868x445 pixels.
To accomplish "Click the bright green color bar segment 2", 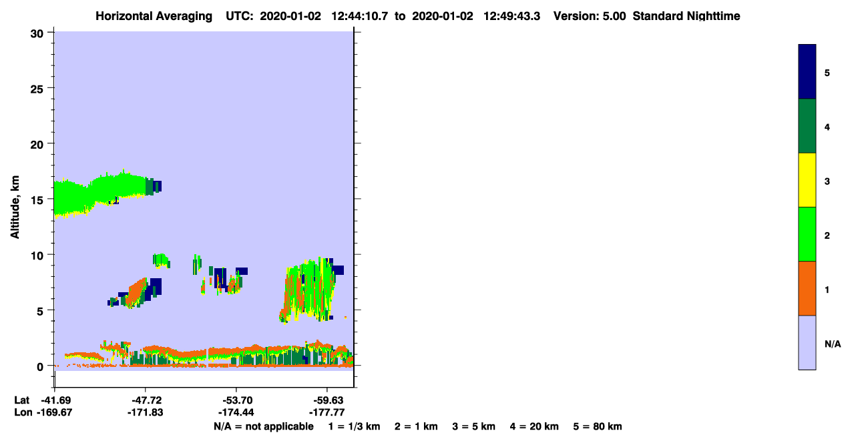I will (807, 234).
